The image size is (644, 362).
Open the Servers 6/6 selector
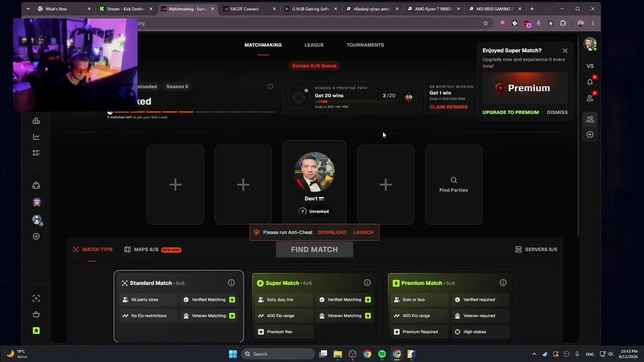[x=536, y=249]
